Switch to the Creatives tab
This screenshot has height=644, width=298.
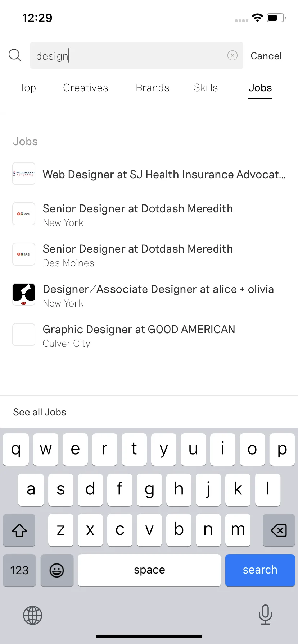tap(86, 88)
